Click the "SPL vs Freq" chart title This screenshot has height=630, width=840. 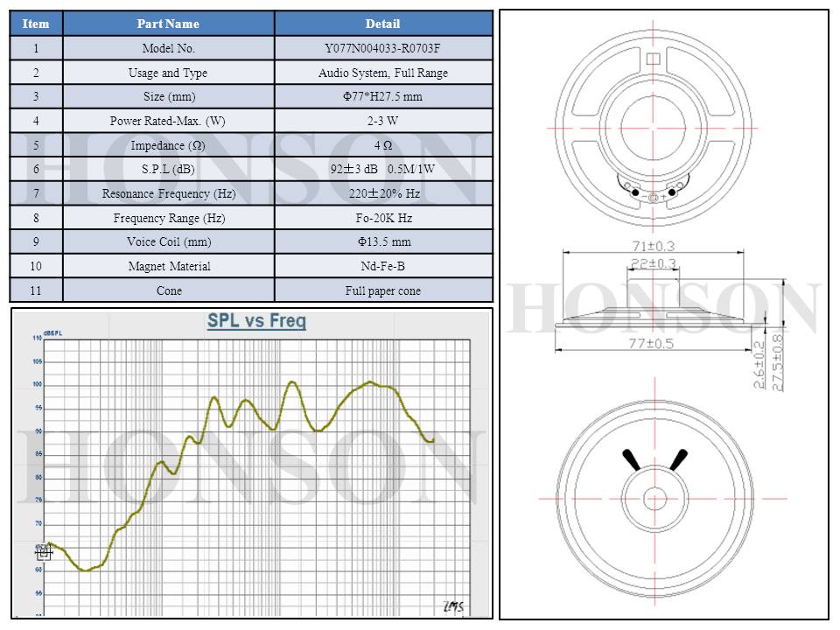click(256, 321)
